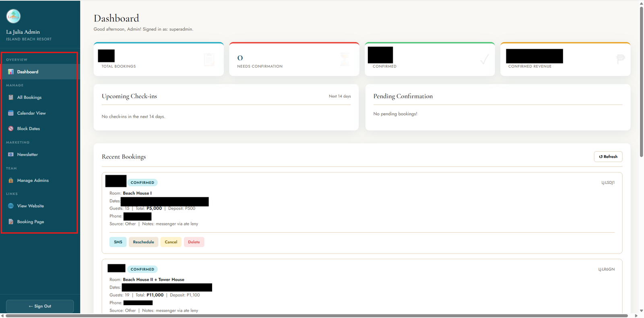Open the Dashboard menu item
This screenshot has width=644, height=318.
coord(40,72)
